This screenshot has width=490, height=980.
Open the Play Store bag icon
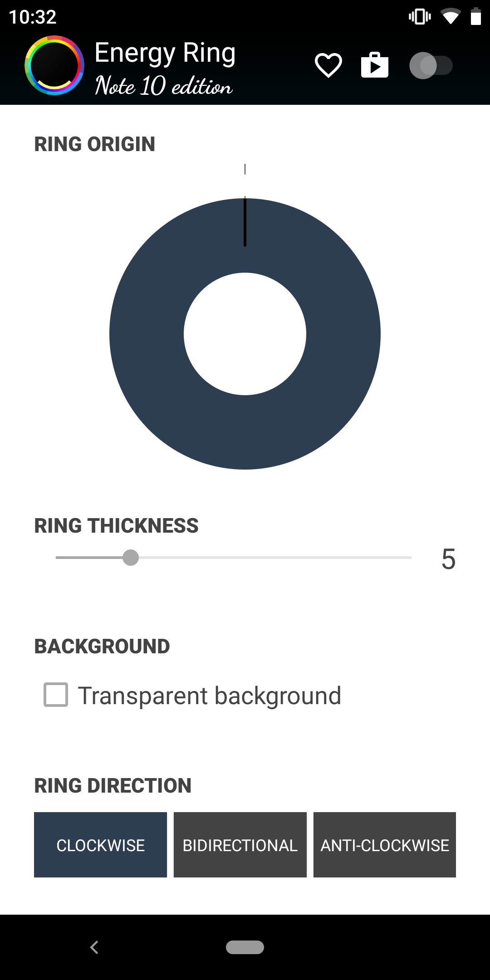pyautogui.click(x=375, y=65)
